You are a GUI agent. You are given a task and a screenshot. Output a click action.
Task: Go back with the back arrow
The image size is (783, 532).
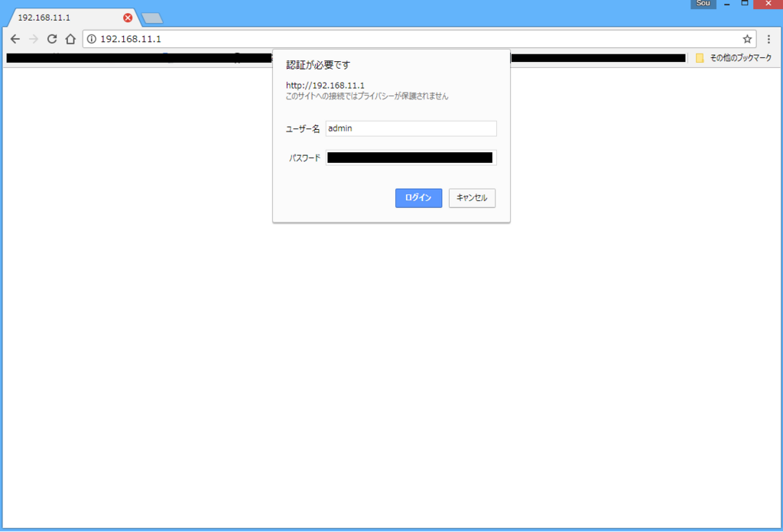[x=15, y=39]
